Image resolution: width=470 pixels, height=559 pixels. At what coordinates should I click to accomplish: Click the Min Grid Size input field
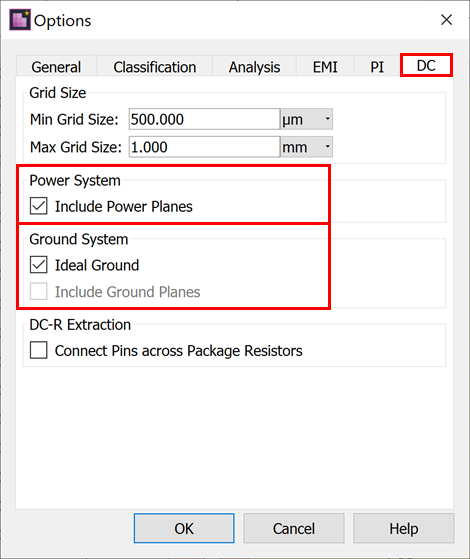[x=204, y=119]
